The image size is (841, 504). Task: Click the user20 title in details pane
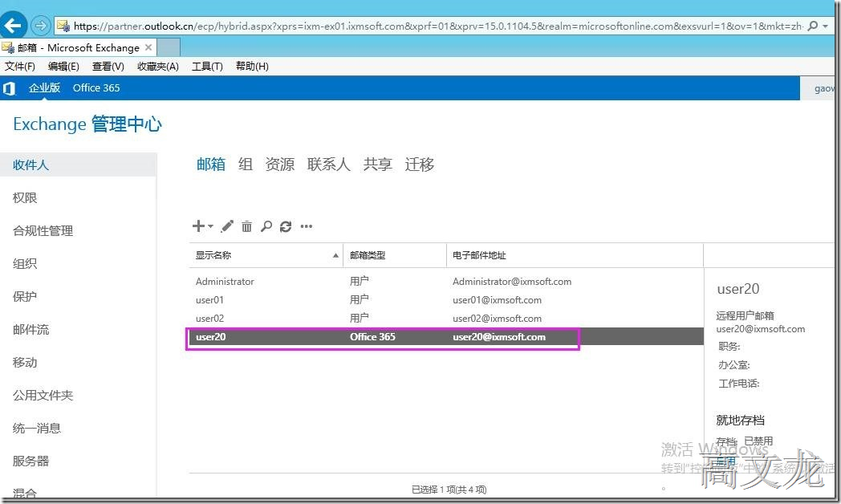pyautogui.click(x=738, y=289)
